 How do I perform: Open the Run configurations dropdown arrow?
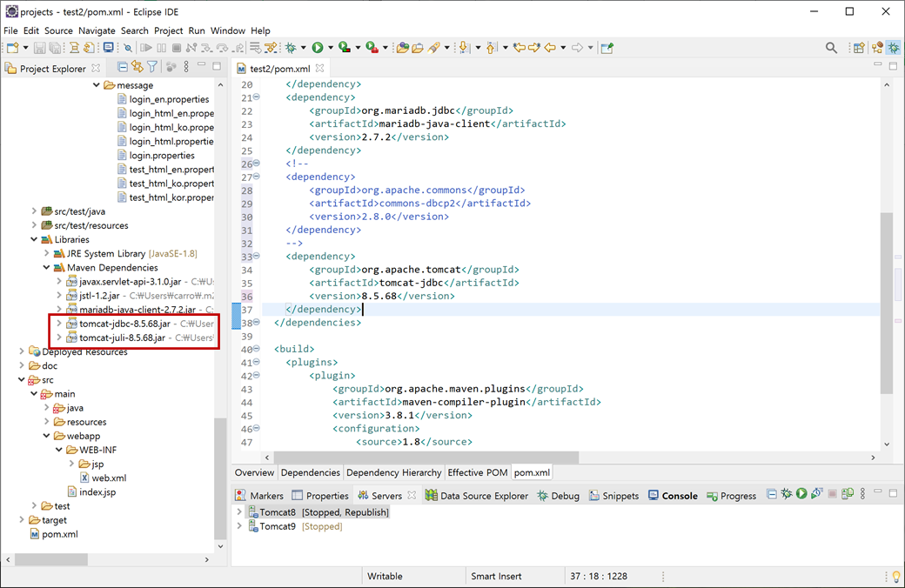pos(331,48)
